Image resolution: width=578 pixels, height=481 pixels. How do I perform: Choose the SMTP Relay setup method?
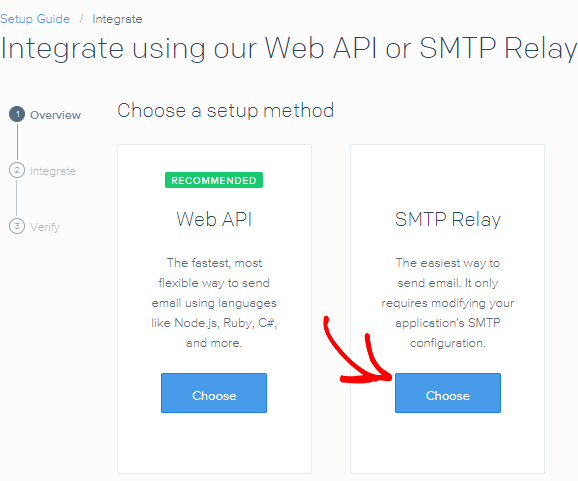coord(448,393)
